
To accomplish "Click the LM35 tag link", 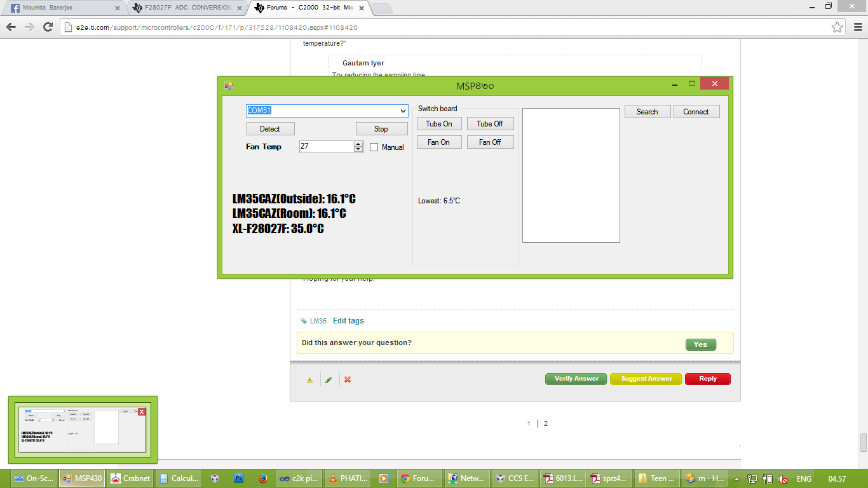I will click(x=318, y=322).
